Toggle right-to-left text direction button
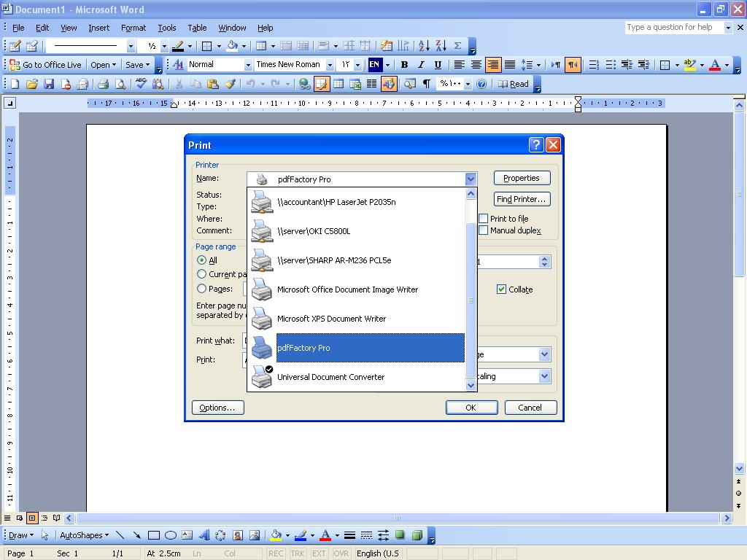Viewport: 747px width, 560px height. (x=573, y=65)
